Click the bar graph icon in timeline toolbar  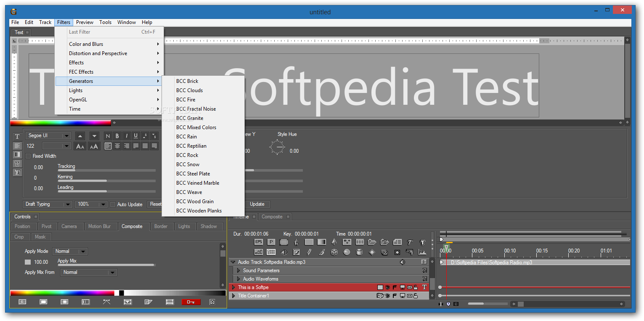click(259, 252)
